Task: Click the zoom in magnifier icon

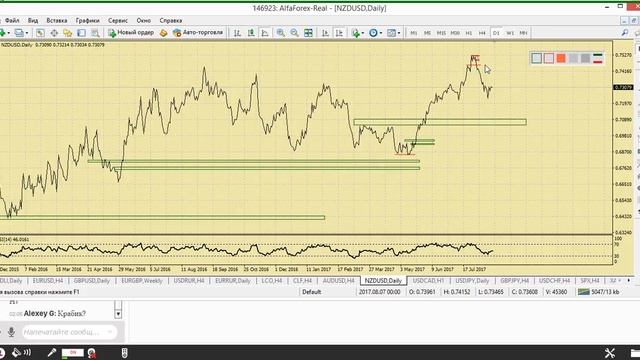Action: (x=280, y=33)
